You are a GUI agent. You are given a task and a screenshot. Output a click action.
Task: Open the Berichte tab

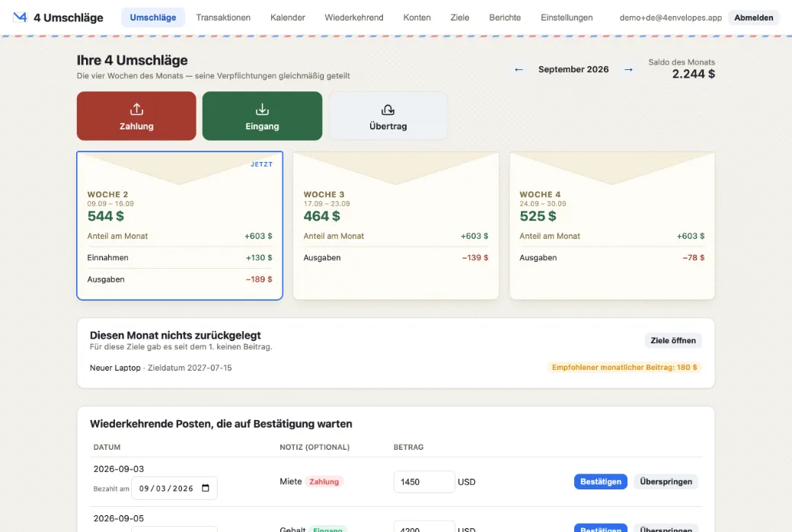[x=505, y=18]
